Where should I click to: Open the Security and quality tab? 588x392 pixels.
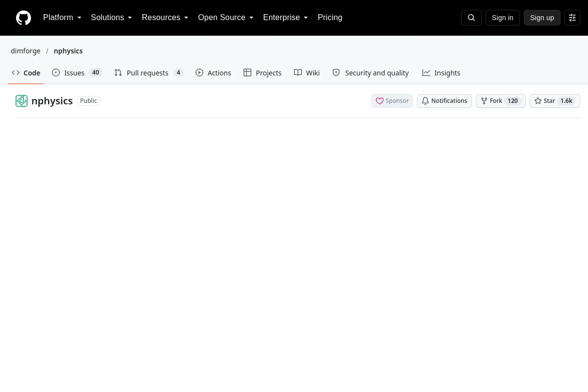(370, 73)
